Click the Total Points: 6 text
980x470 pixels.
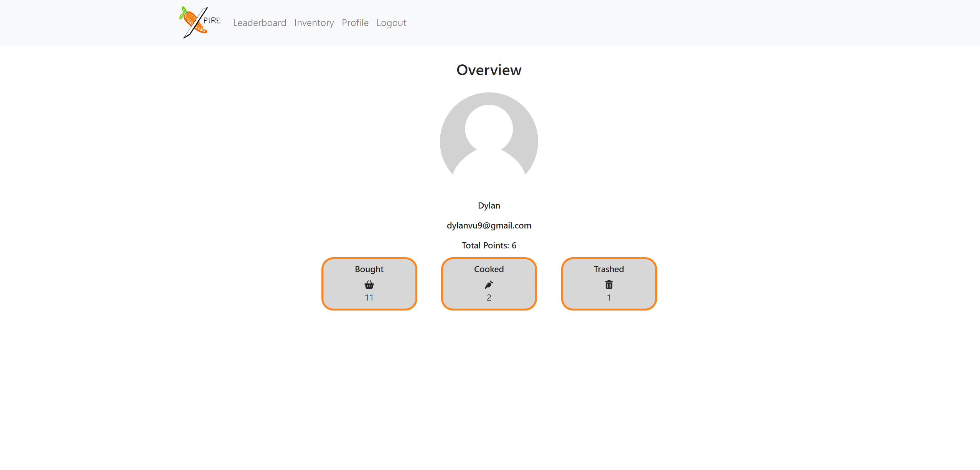click(489, 245)
